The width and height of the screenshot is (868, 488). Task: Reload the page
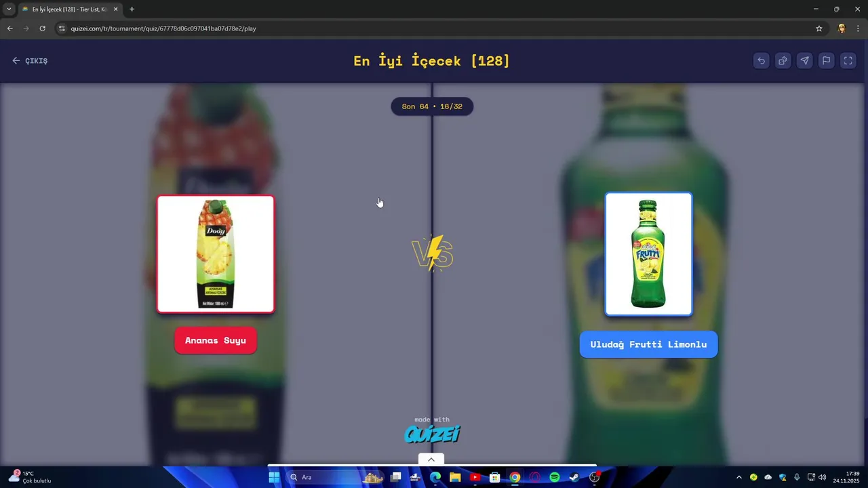click(x=42, y=28)
